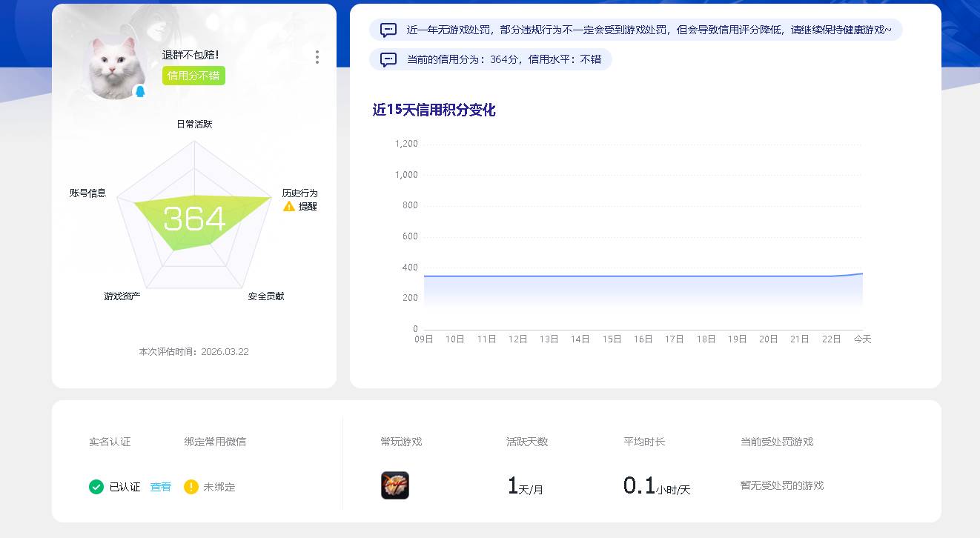Click the 信用分不错 green badge
Screen dimensions: 980x538
pos(193,76)
